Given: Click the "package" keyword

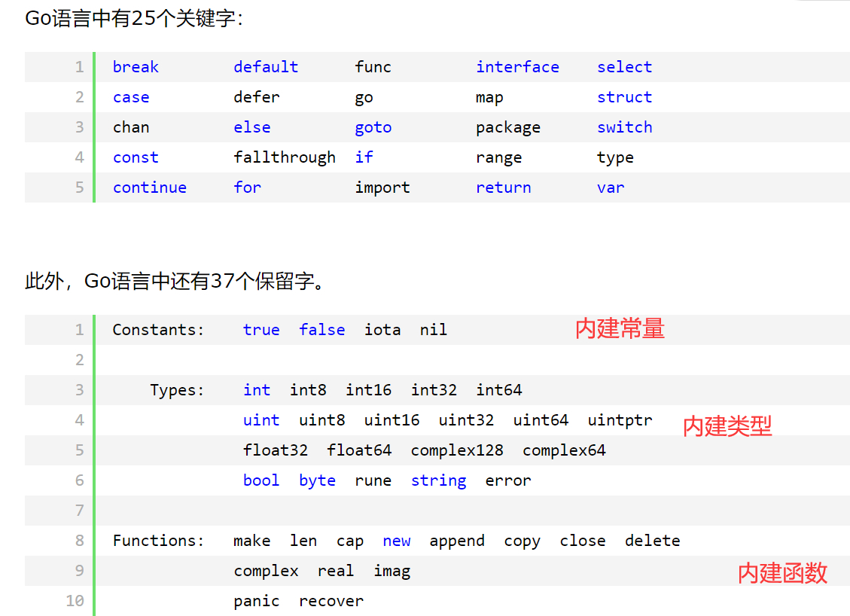Looking at the screenshot, I should [x=508, y=127].
